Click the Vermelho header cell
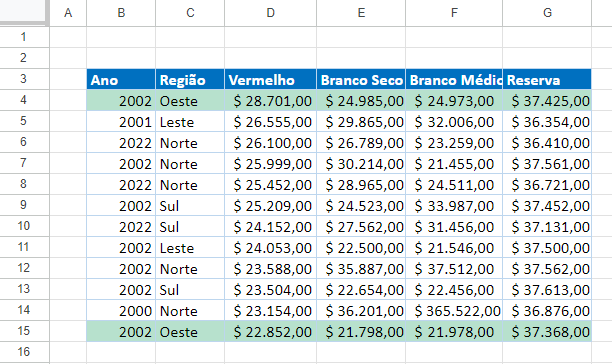 tap(270, 80)
